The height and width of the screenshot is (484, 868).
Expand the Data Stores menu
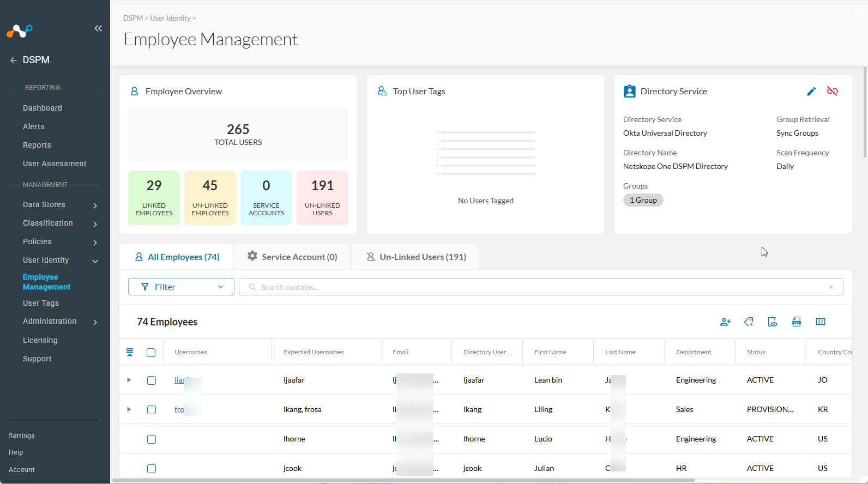[60, 205]
